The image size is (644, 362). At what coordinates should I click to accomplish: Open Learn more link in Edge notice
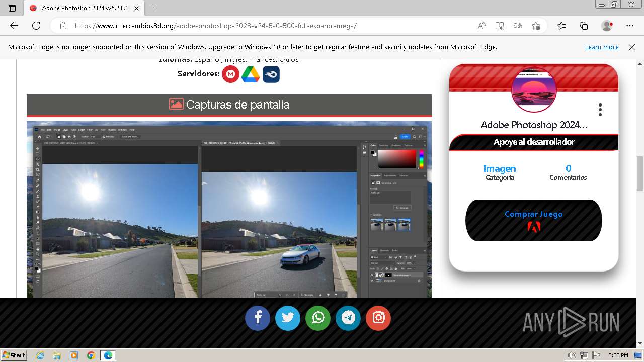pos(602,47)
